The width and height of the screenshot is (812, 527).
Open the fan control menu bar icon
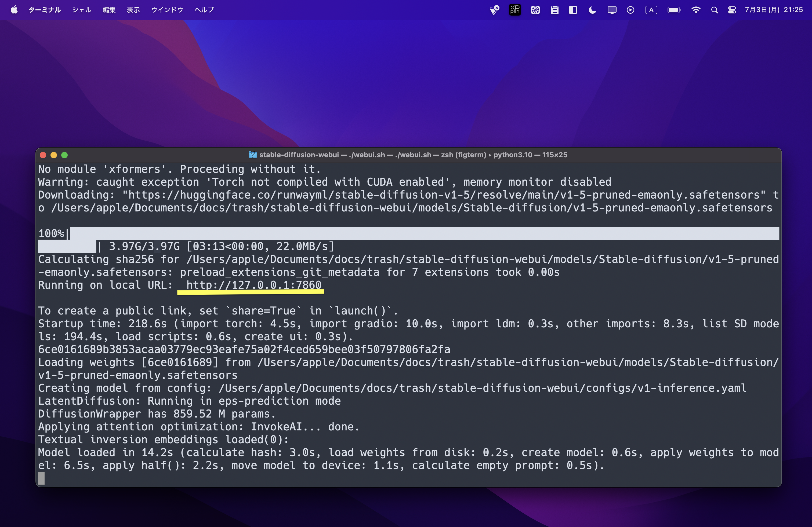point(535,10)
